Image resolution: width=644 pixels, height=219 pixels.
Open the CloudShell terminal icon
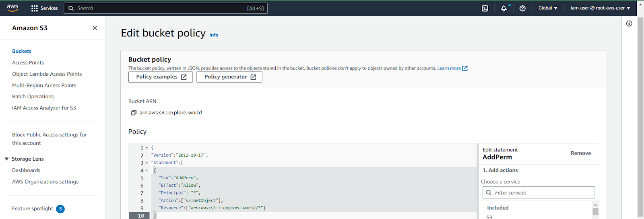coord(485,8)
